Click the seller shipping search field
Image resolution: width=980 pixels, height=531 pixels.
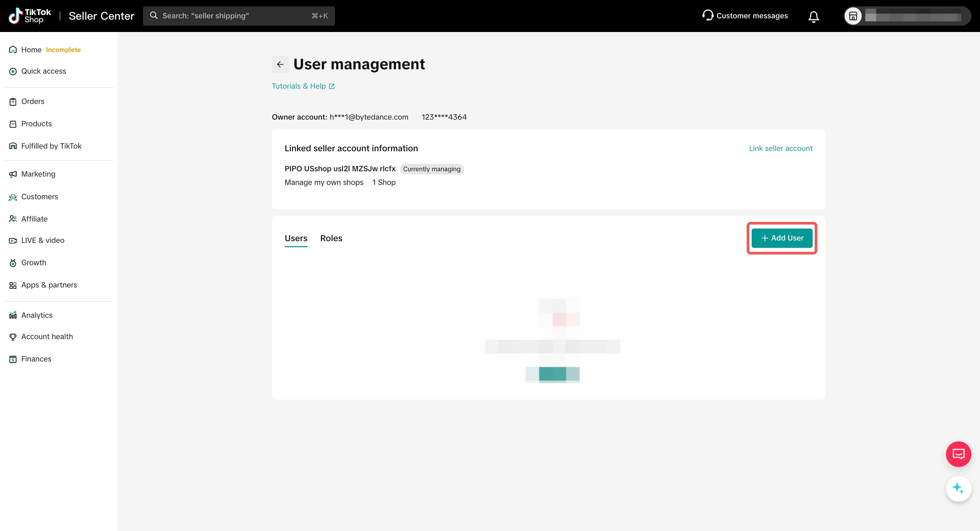pyautogui.click(x=239, y=16)
